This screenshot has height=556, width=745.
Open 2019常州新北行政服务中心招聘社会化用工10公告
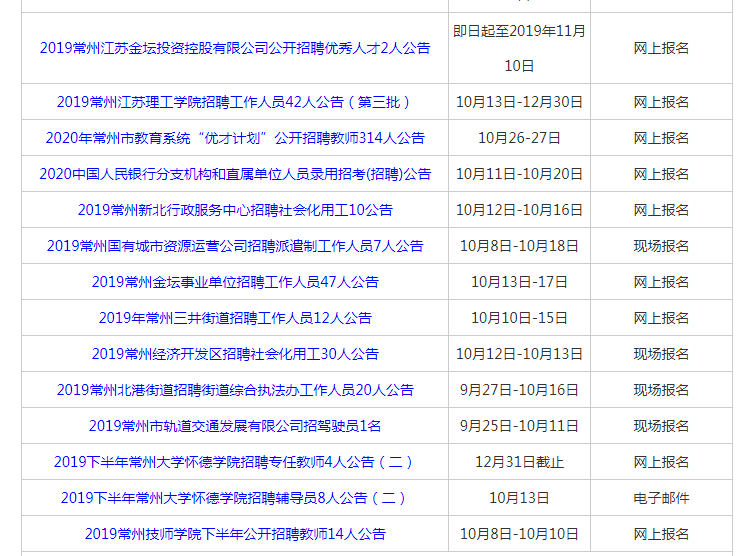click(x=235, y=210)
